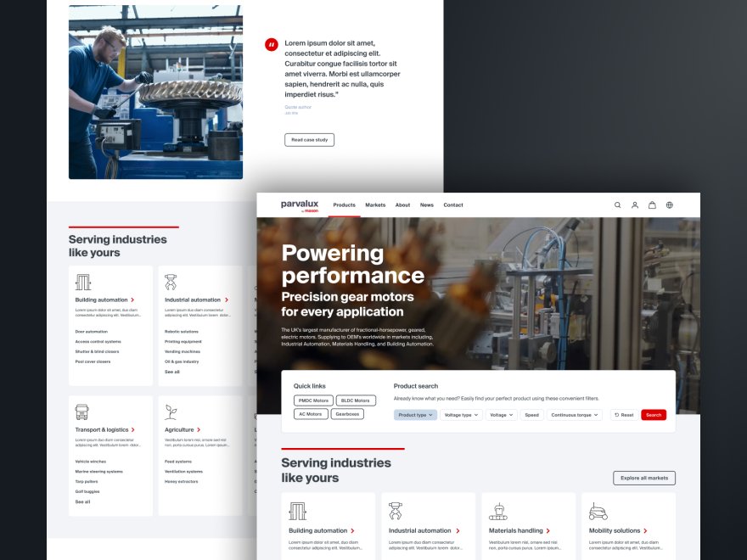Click the red quotation mark icon

pos(272,45)
